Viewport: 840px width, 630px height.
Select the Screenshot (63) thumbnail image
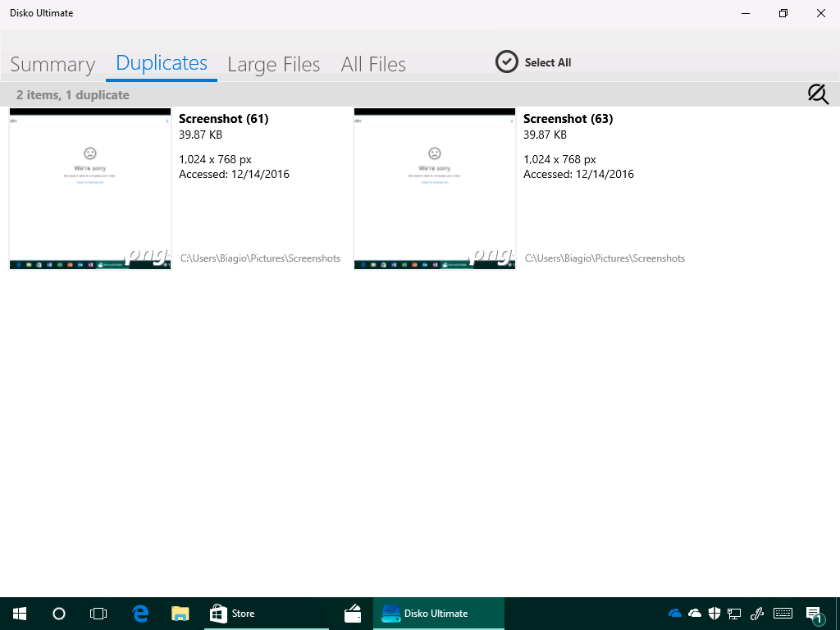(435, 189)
